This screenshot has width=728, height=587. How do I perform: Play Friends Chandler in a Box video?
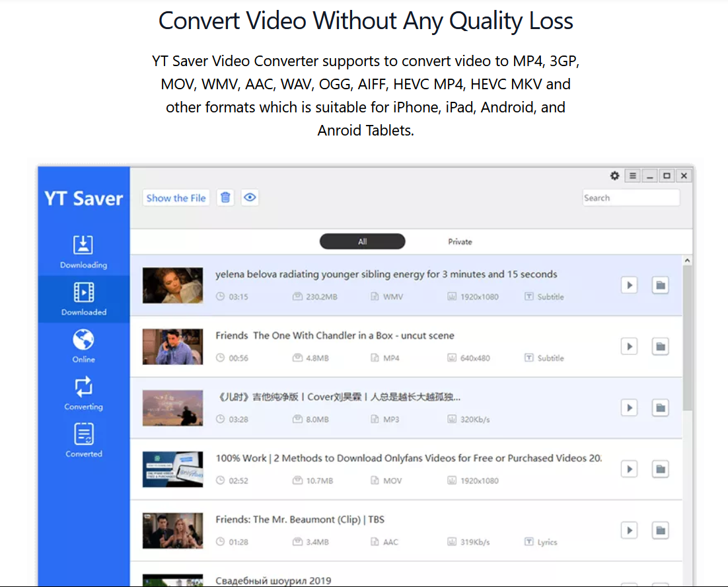click(629, 346)
